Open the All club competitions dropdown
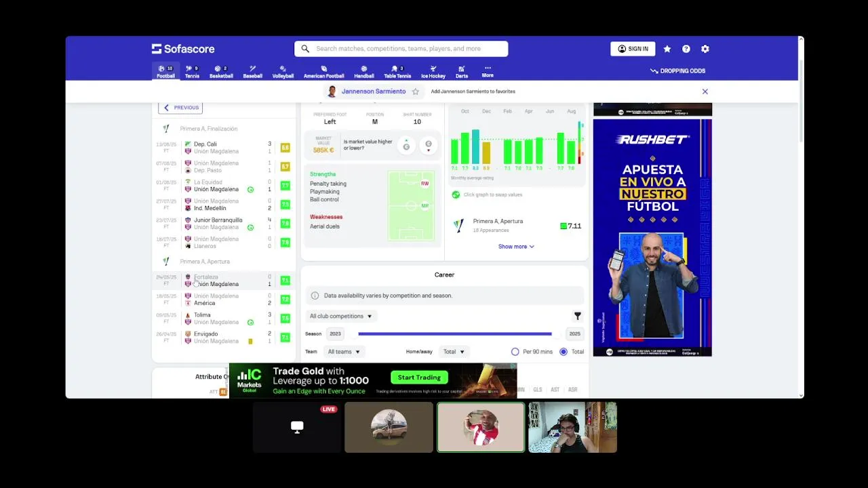The width and height of the screenshot is (868, 488). [340, 317]
